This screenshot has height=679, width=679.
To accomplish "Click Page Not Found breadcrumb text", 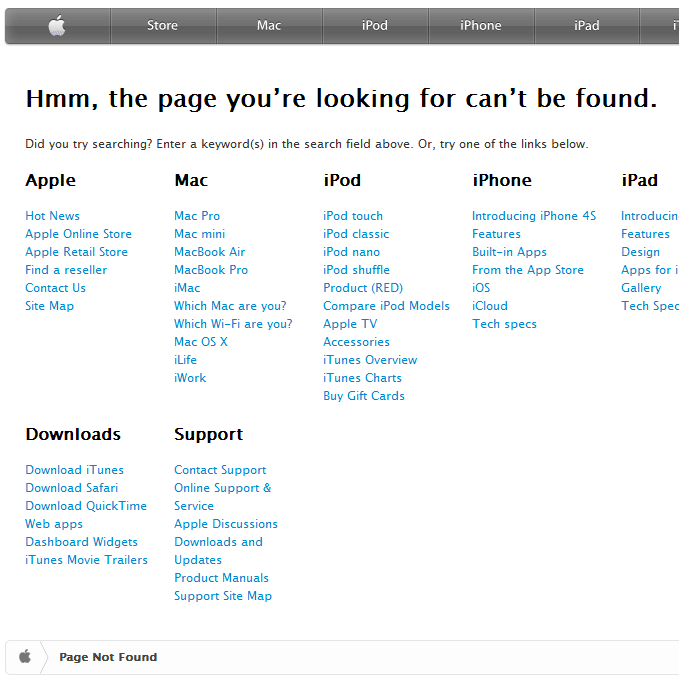I will coord(108,657).
